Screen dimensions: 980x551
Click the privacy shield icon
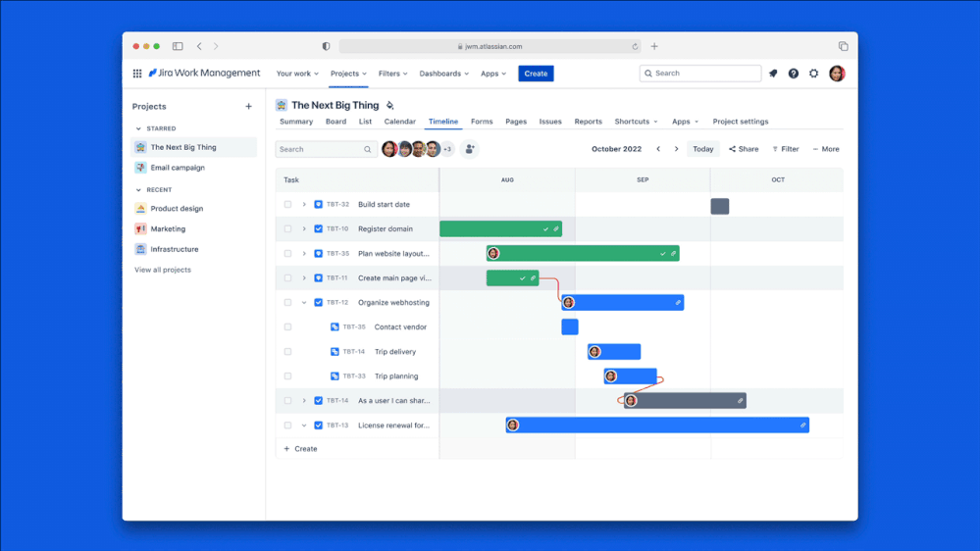(x=326, y=46)
